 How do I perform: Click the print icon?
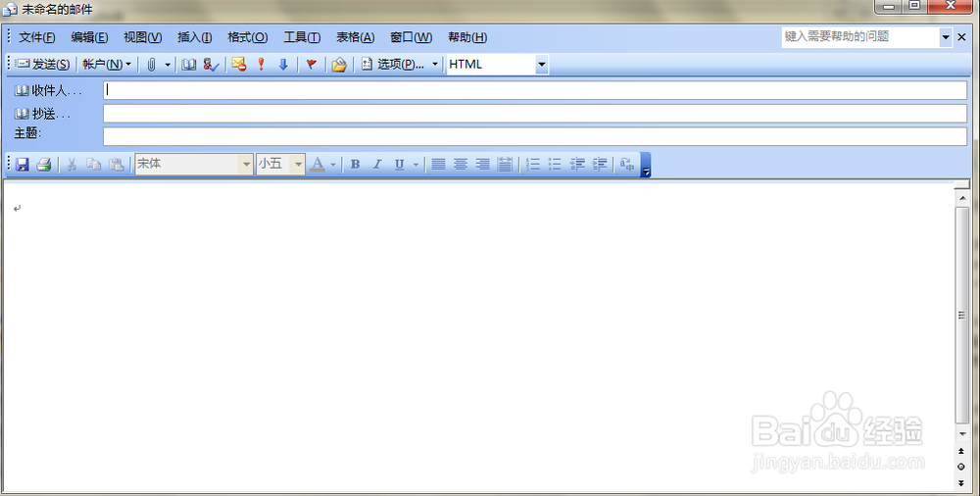44,165
